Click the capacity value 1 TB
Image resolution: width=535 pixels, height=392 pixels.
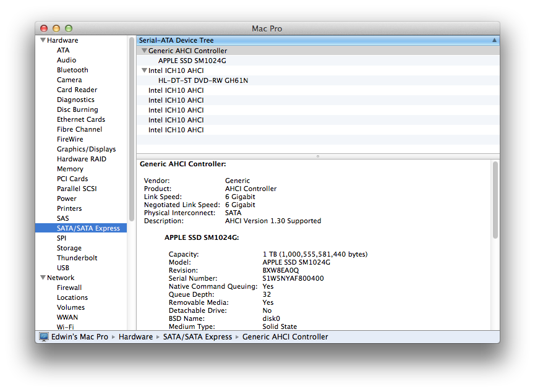pyautogui.click(x=315, y=254)
